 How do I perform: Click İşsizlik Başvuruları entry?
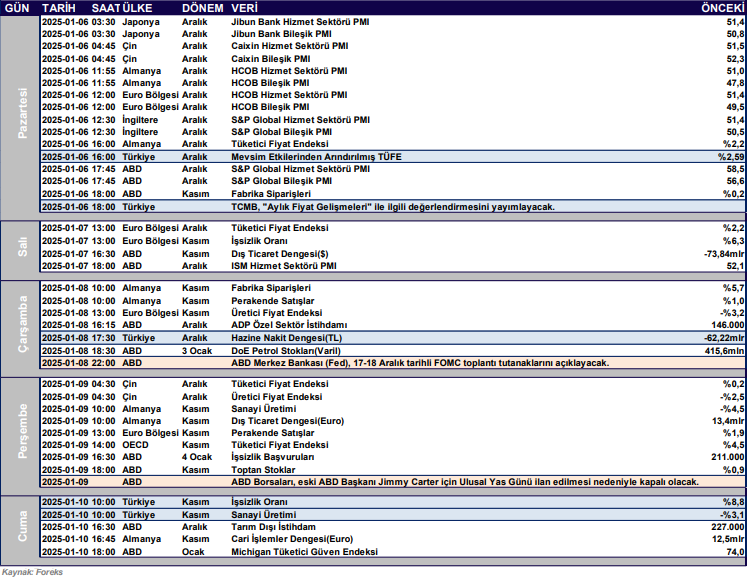pos(273,457)
